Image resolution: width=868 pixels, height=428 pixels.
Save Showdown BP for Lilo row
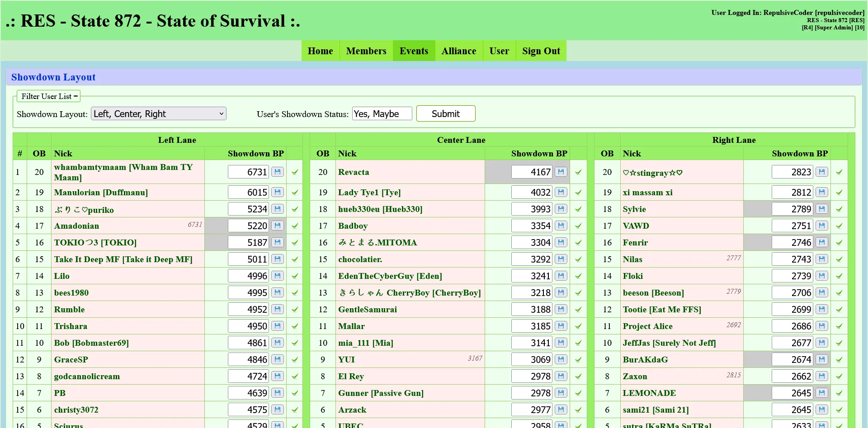pos(278,276)
